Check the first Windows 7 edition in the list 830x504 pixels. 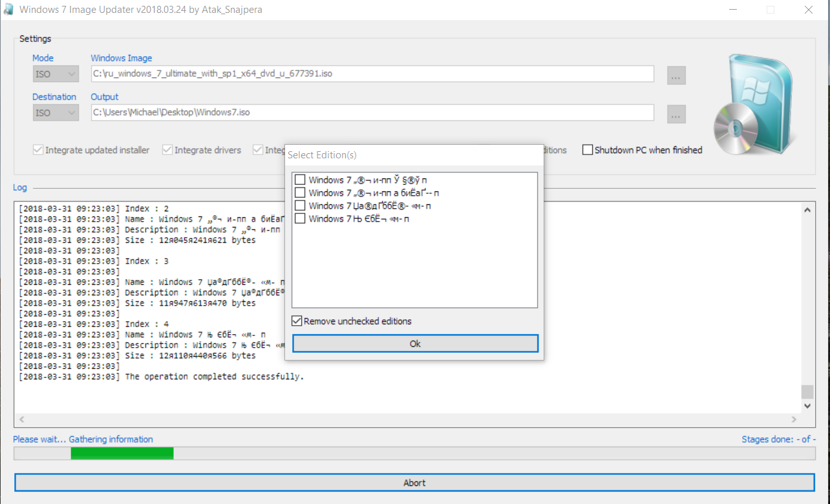point(300,180)
